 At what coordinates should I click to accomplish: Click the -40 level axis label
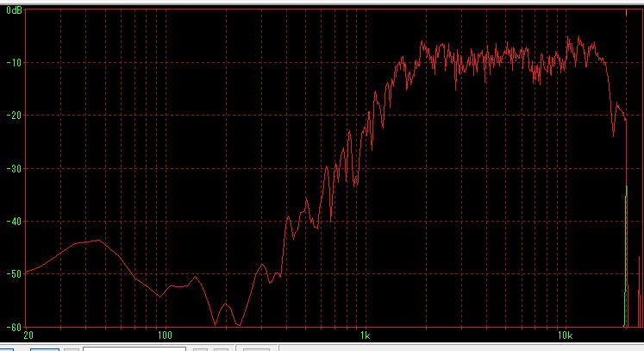point(14,222)
